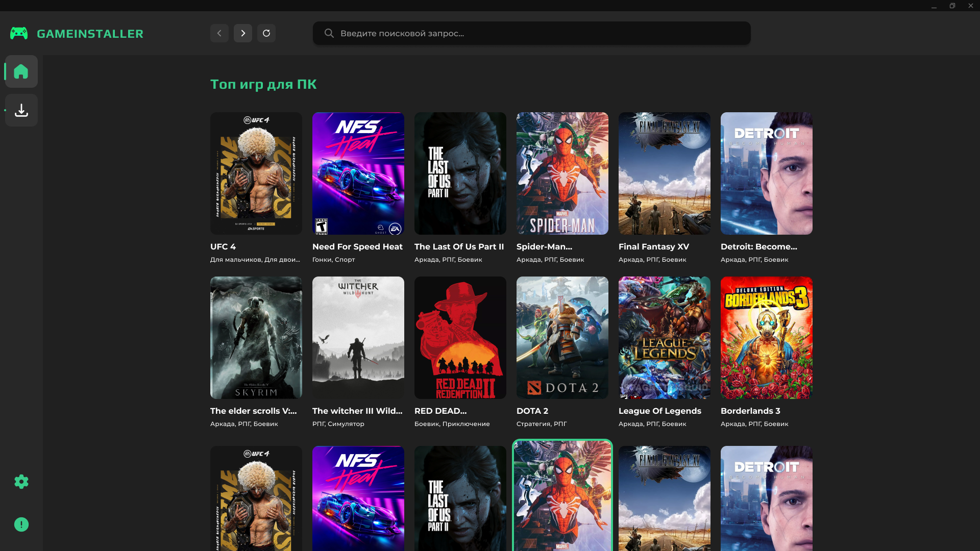Click the 'Borderlands 3' game title

[x=750, y=411]
